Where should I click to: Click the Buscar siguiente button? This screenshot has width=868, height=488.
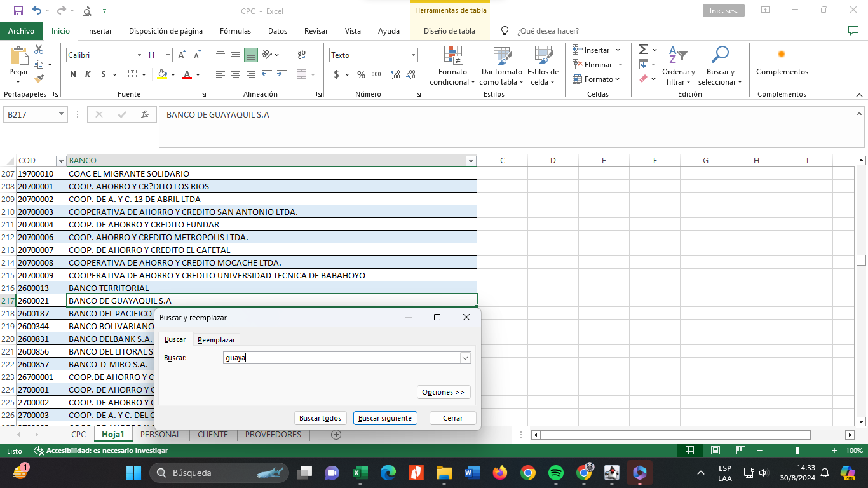[385, 418]
